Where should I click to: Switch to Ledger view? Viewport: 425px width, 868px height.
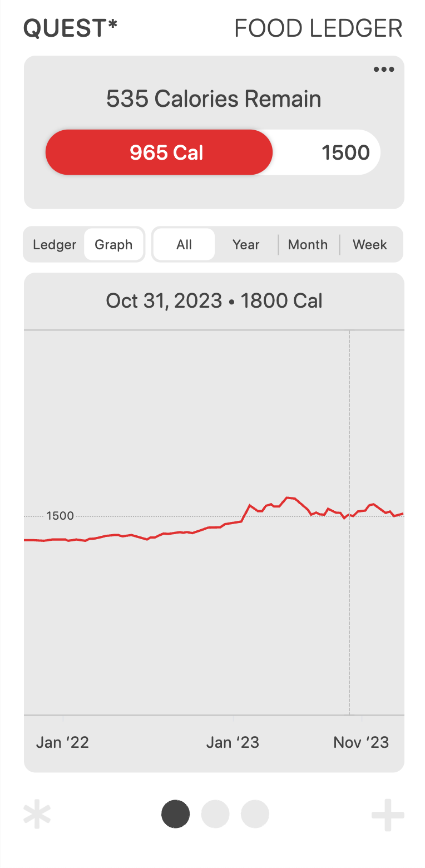tap(55, 245)
